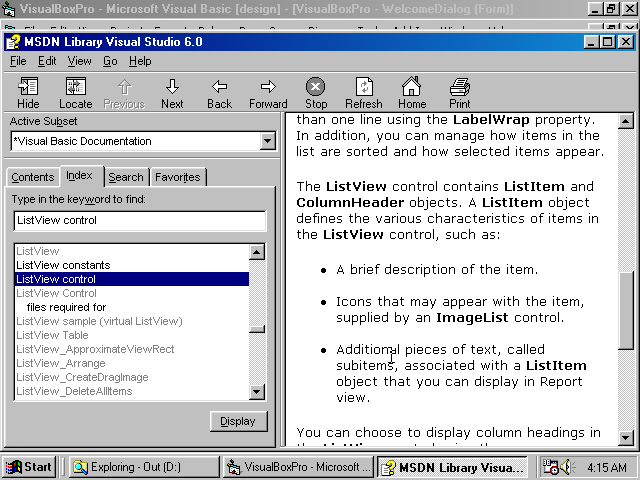Open the Active Subset dropdown
640x480 pixels.
(267, 141)
